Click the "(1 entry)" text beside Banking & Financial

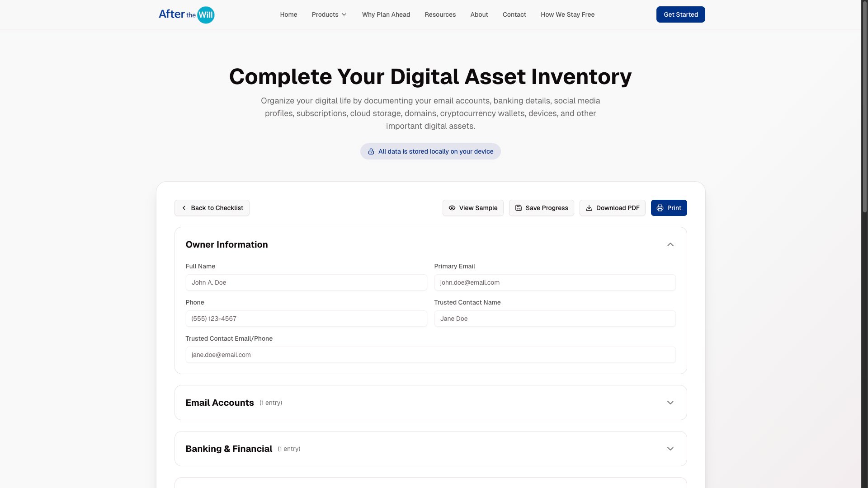point(289,449)
